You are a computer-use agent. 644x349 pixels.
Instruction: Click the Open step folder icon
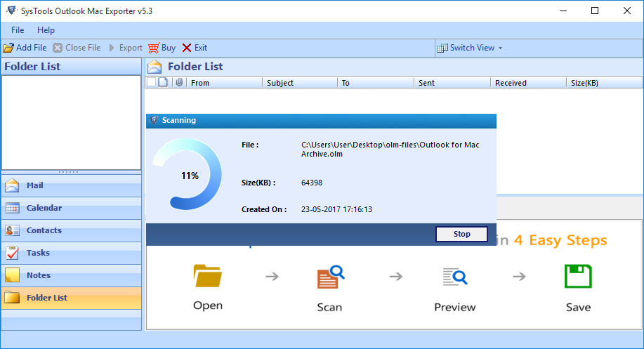tap(208, 276)
